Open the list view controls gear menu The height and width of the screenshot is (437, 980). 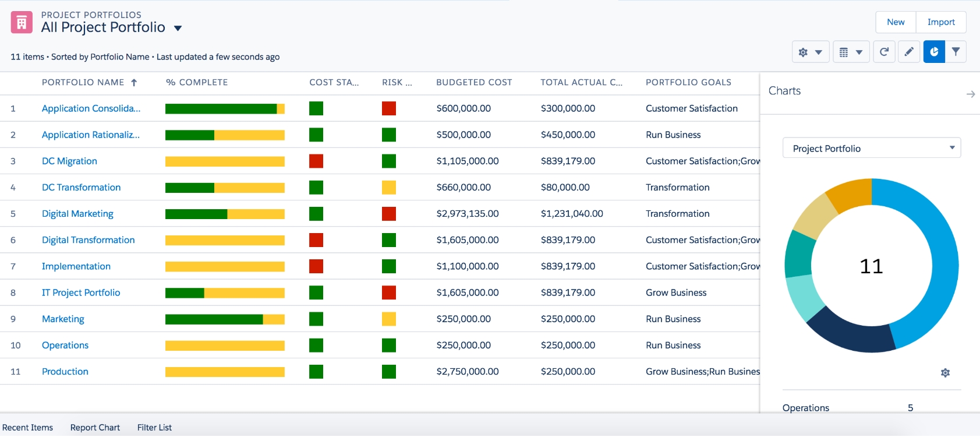click(x=811, y=52)
